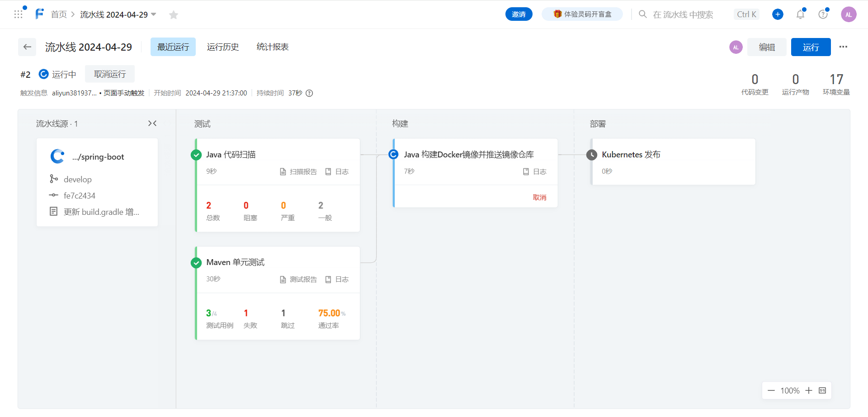
Task: Click the pipeline member avatar next to 编辑
Action: [736, 47]
